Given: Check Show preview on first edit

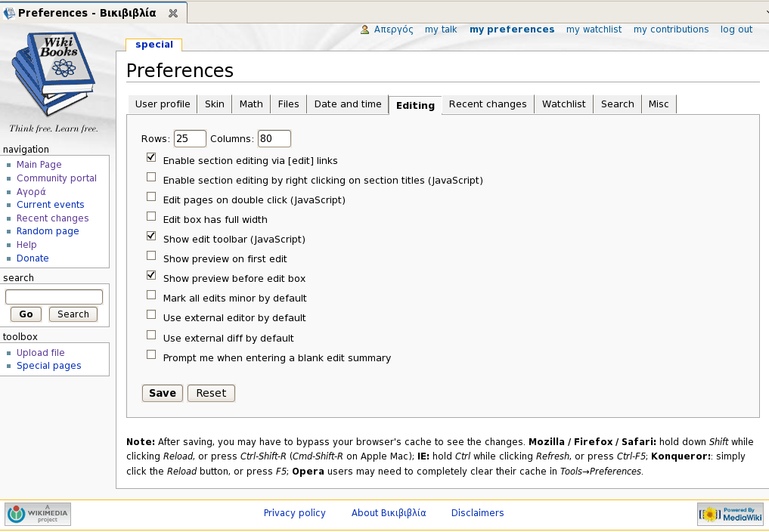Looking at the screenshot, I should coord(151,255).
